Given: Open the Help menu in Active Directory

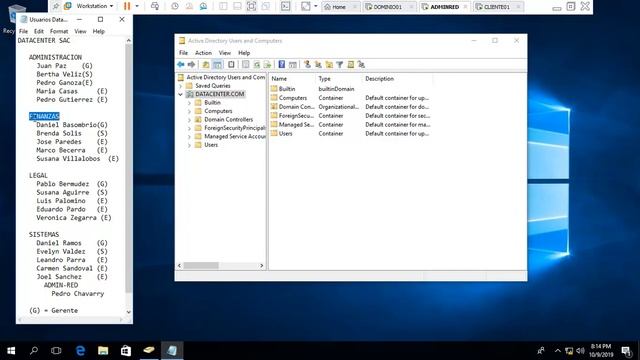Looking at the screenshot, I should pos(244,53).
